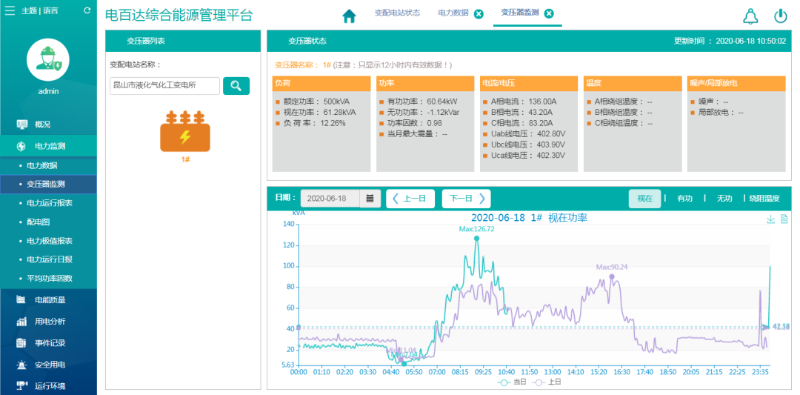Click the power logout icon
This screenshot has width=800, height=395.
pyautogui.click(x=781, y=16)
